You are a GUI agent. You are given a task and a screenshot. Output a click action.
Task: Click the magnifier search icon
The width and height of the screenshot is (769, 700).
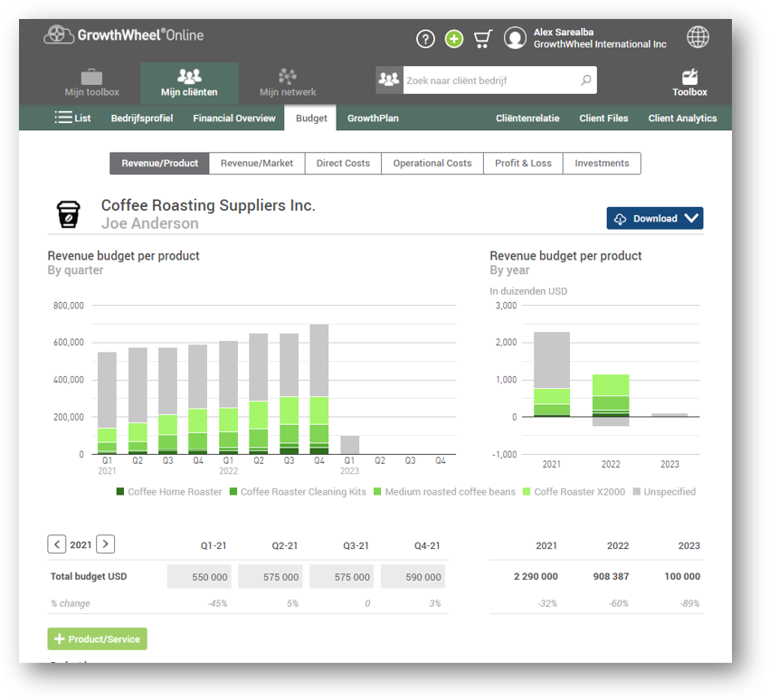click(x=585, y=80)
